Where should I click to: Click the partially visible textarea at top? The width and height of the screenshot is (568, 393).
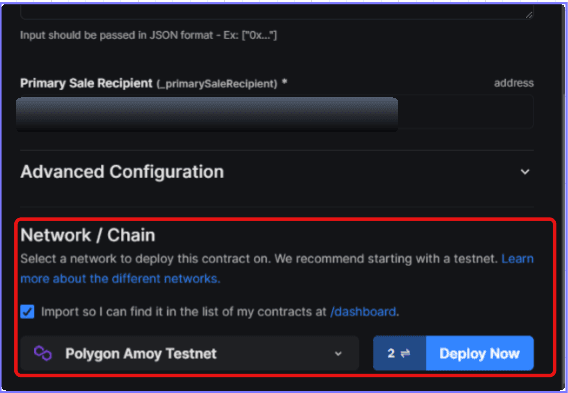click(x=277, y=12)
